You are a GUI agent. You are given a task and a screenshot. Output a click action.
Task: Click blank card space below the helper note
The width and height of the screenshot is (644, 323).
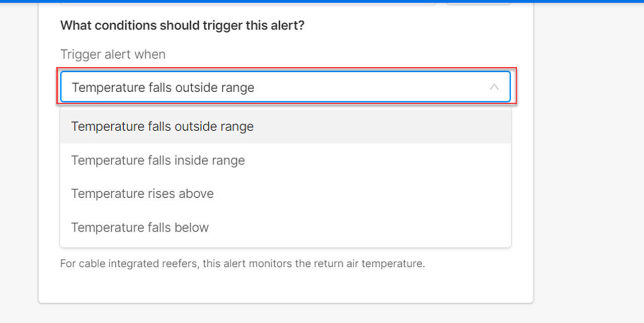285,287
